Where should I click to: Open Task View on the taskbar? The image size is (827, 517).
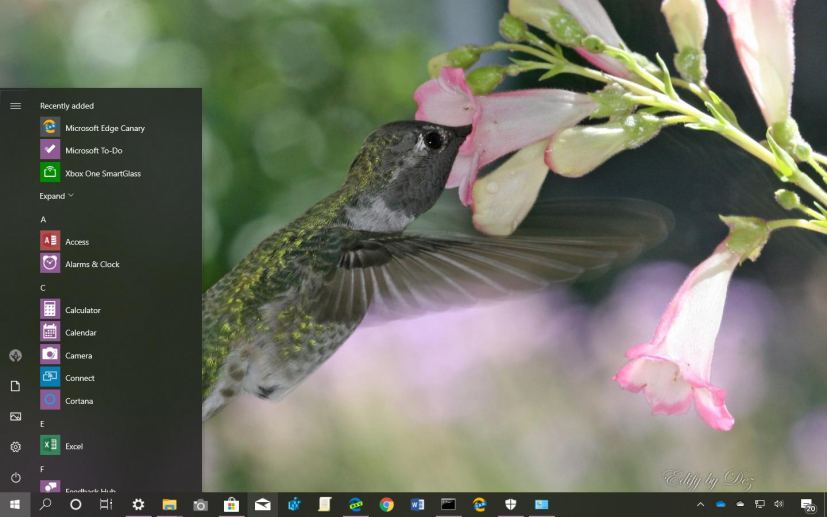[106, 504]
